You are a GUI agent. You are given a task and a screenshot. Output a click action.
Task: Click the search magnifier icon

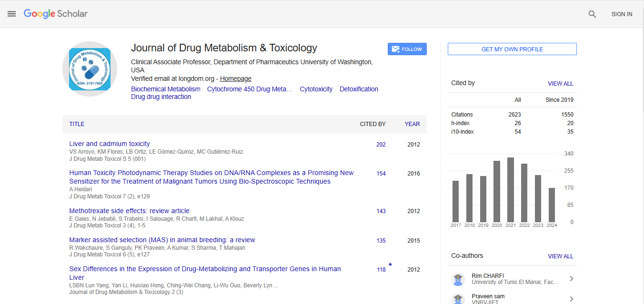coord(592,14)
